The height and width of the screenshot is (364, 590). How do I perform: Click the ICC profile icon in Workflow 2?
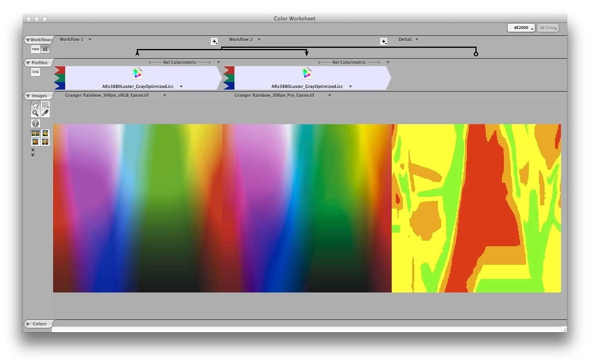(x=307, y=73)
